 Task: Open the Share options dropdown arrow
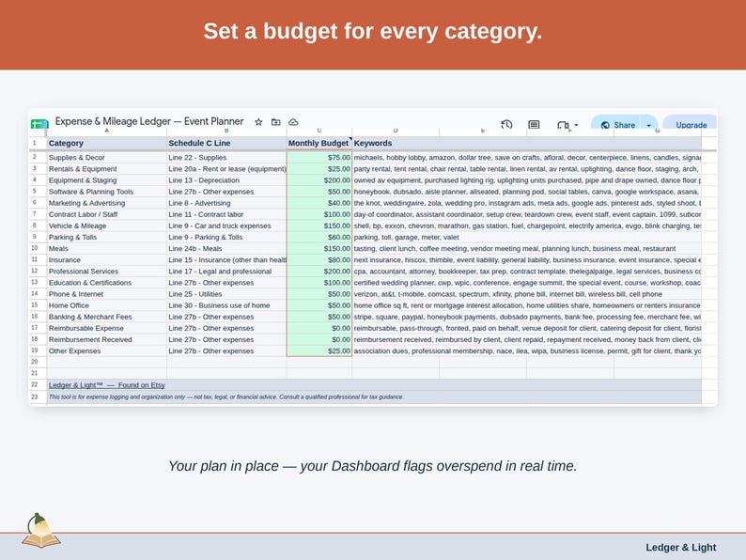pyautogui.click(x=649, y=125)
